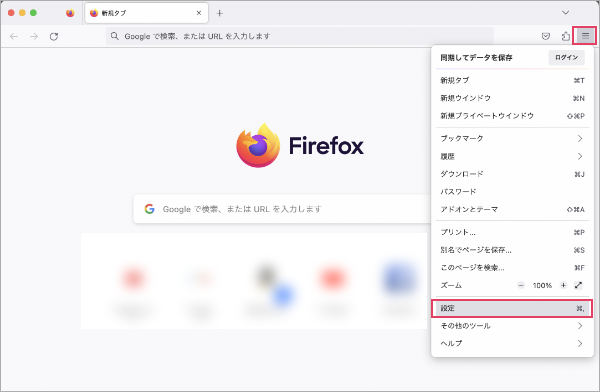This screenshot has width=600, height=392.
Task: Click the Google G logo in search box
Action: click(x=150, y=209)
